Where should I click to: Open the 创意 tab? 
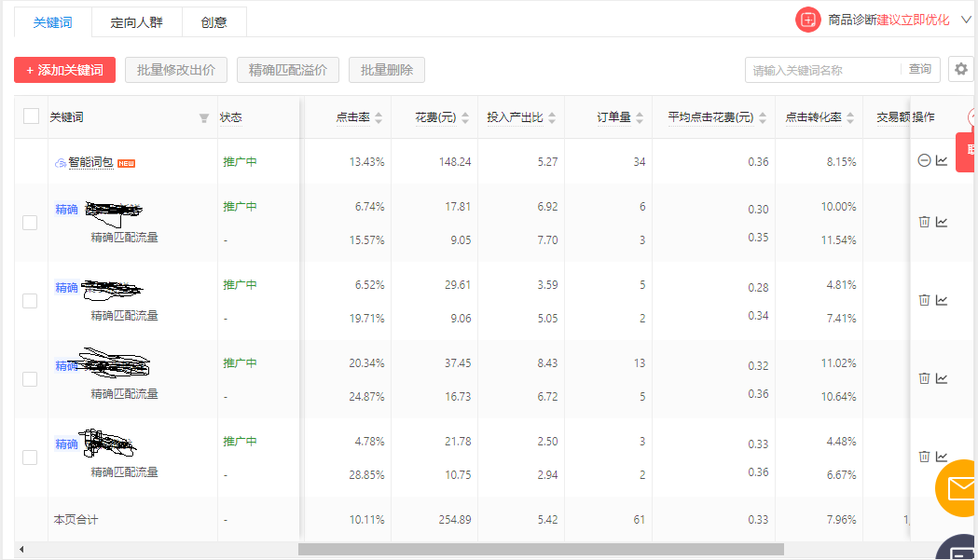[214, 22]
